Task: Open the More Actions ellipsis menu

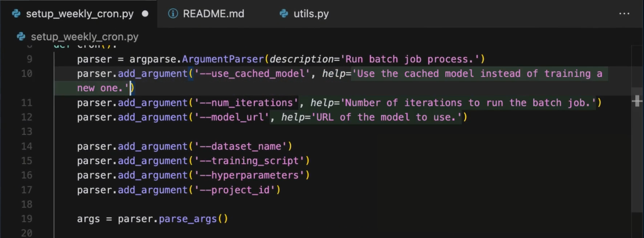Action: pos(624,14)
